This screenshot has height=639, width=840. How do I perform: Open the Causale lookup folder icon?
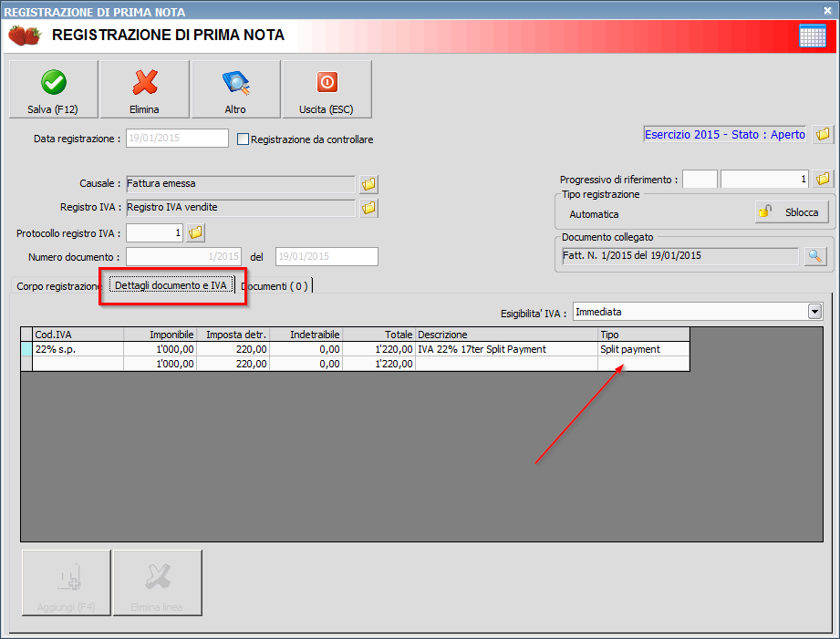point(368,184)
